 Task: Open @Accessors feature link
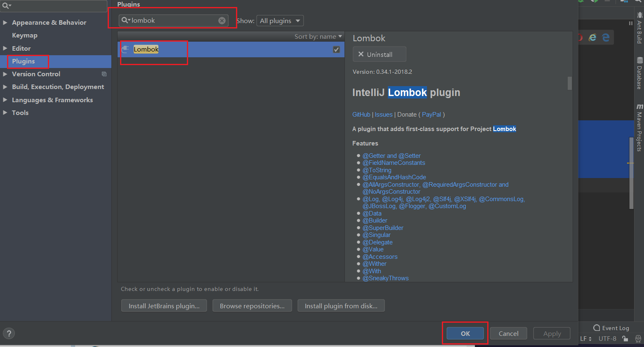(380, 257)
